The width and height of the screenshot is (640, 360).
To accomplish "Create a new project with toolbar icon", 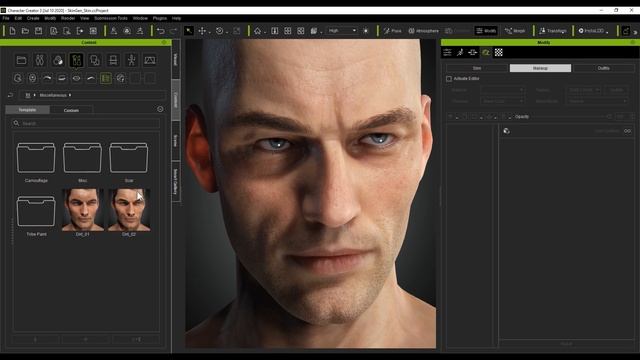I will [x=12, y=31].
